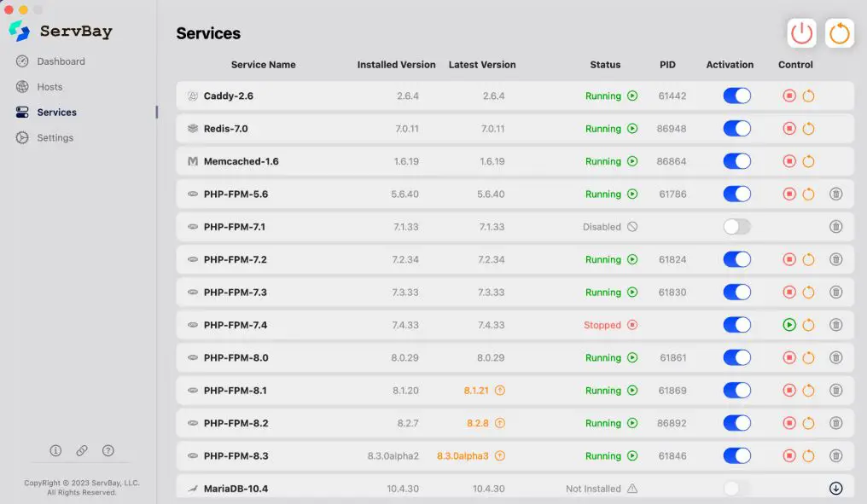This screenshot has height=504, width=867.
Task: Delete PHP-FPM-7.2 with the trash icon
Action: coord(836,259)
